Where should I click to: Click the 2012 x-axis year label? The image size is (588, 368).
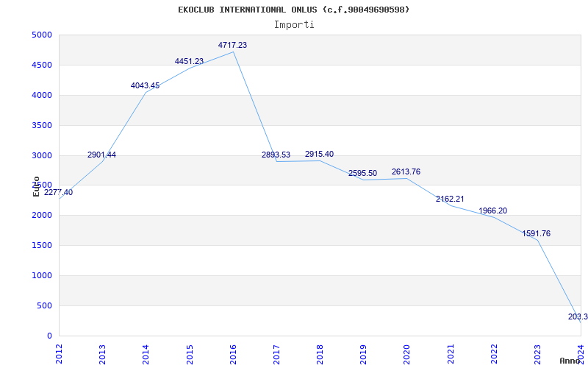[x=59, y=354]
